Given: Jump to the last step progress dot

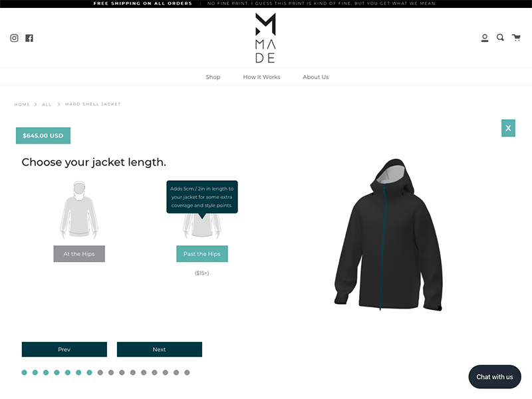Looking at the screenshot, I should click(x=187, y=372).
